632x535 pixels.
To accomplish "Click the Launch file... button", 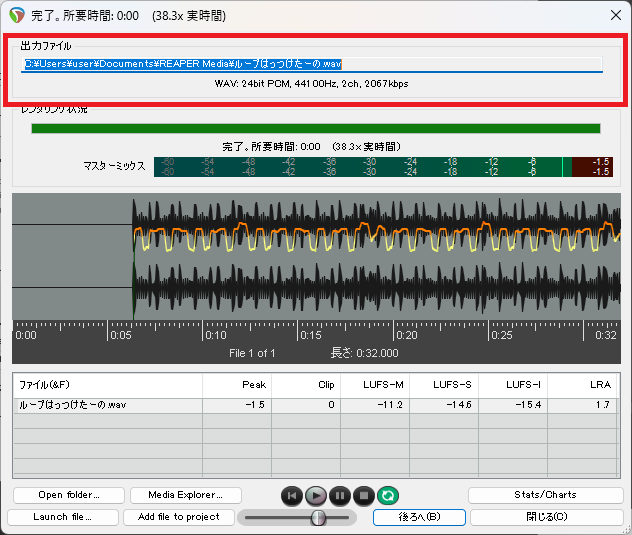I will 62,517.
